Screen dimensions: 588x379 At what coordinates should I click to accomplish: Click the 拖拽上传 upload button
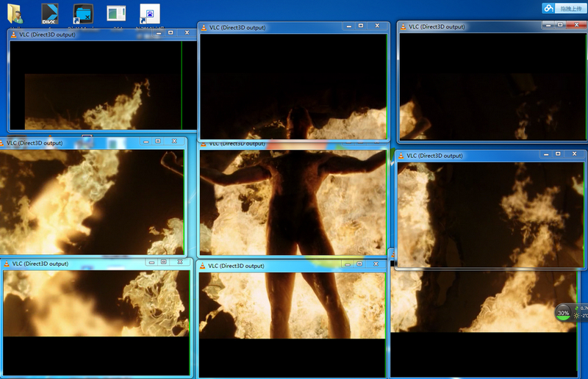point(570,9)
